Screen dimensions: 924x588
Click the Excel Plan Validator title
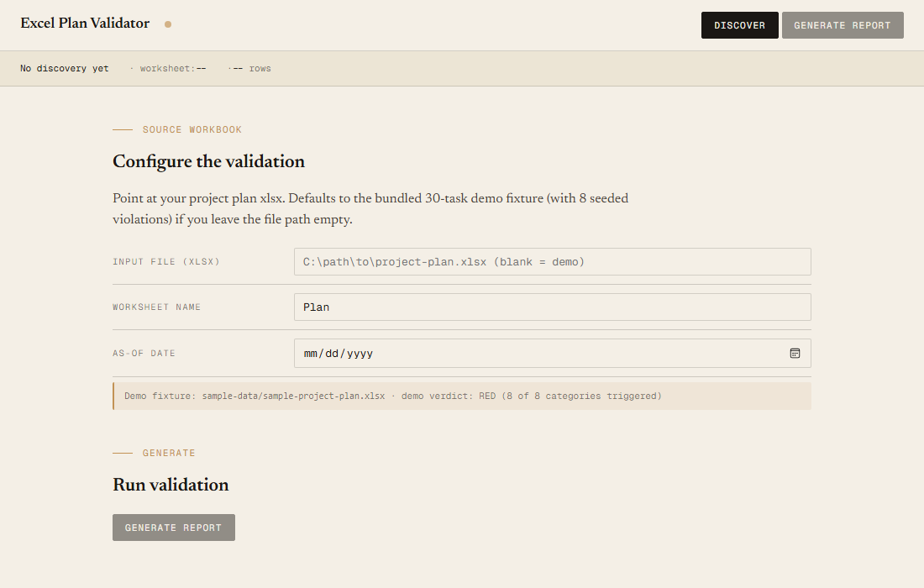(x=85, y=23)
